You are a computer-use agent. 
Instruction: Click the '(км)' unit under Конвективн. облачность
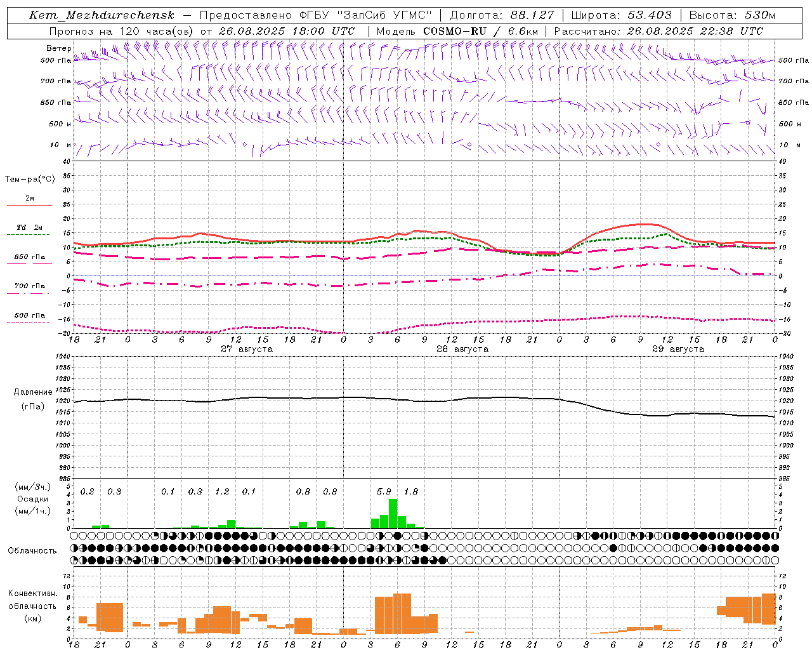pyautogui.click(x=33, y=618)
